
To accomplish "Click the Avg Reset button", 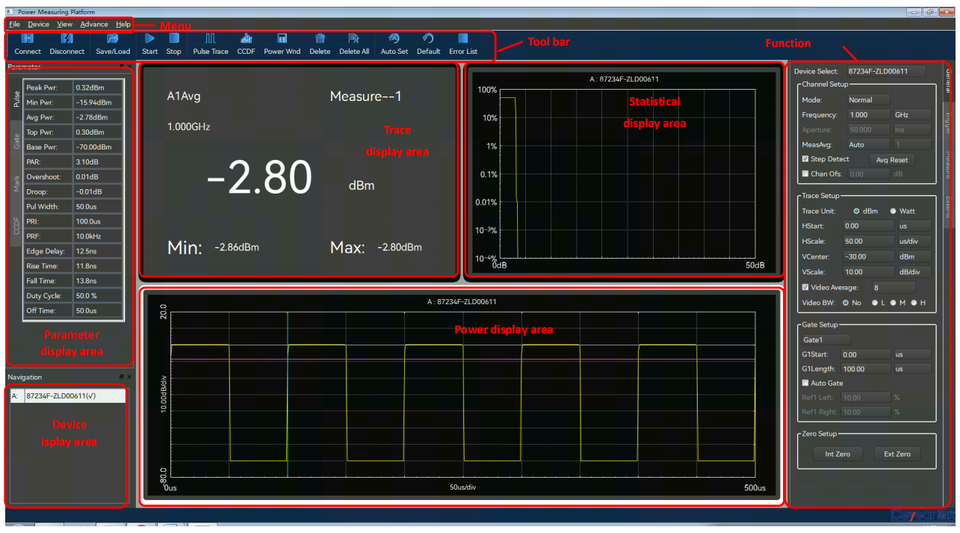I will tap(891, 160).
